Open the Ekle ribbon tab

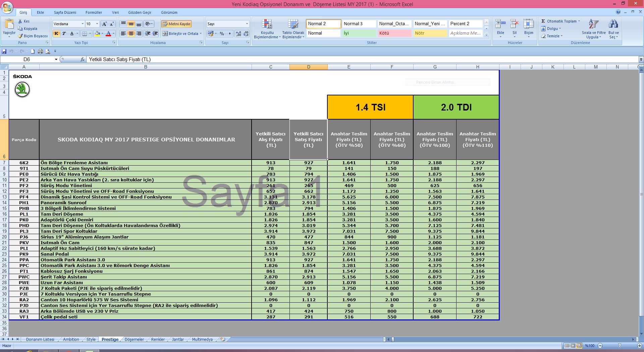(40, 12)
